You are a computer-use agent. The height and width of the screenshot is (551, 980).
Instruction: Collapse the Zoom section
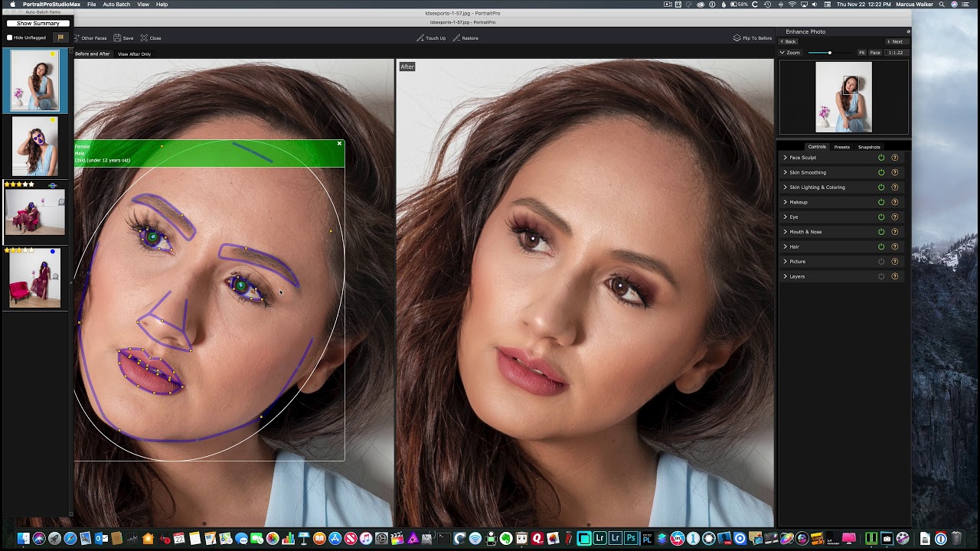click(x=782, y=53)
